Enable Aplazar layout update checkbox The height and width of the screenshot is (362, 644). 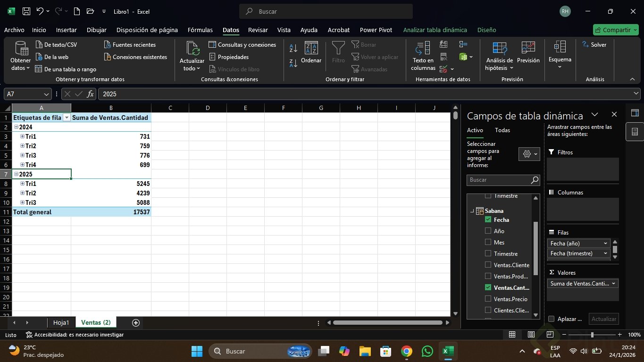pyautogui.click(x=551, y=319)
